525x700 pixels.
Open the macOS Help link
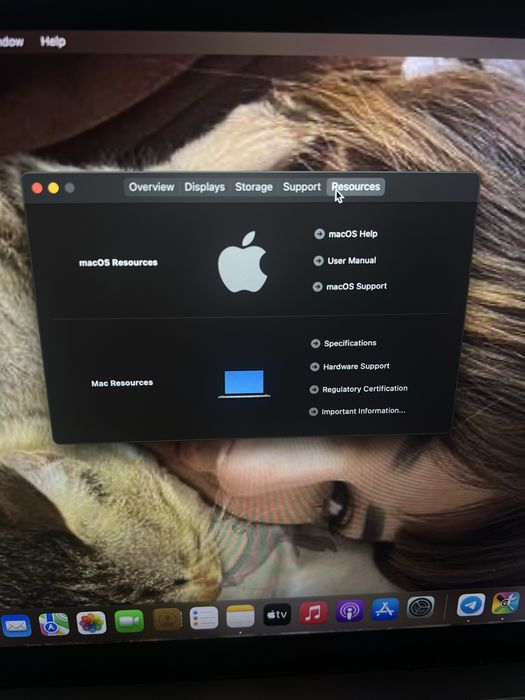353,234
